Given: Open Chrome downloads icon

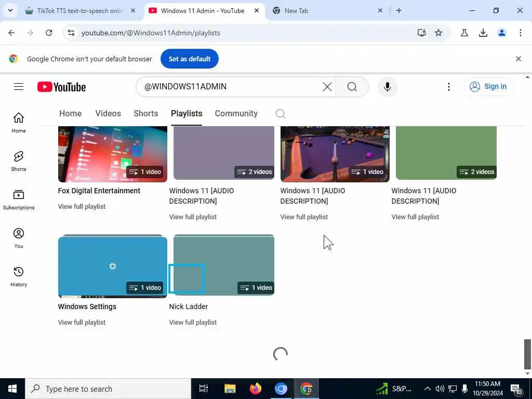Looking at the screenshot, I should (483, 33).
